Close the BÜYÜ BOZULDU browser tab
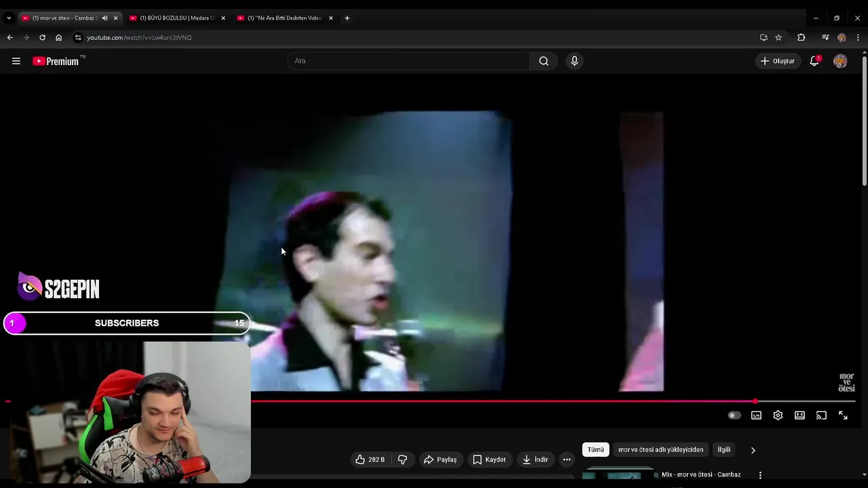Screen dimensions: 868x488 223,18
